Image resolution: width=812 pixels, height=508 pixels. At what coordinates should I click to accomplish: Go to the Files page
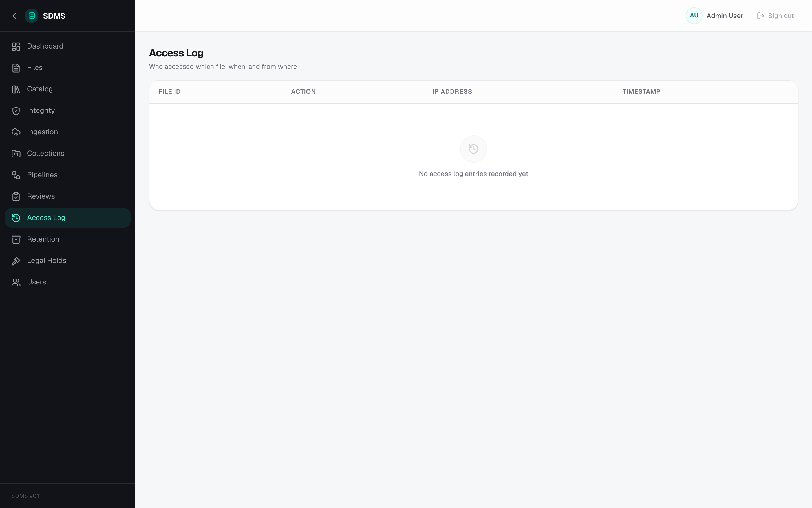[x=67, y=68]
